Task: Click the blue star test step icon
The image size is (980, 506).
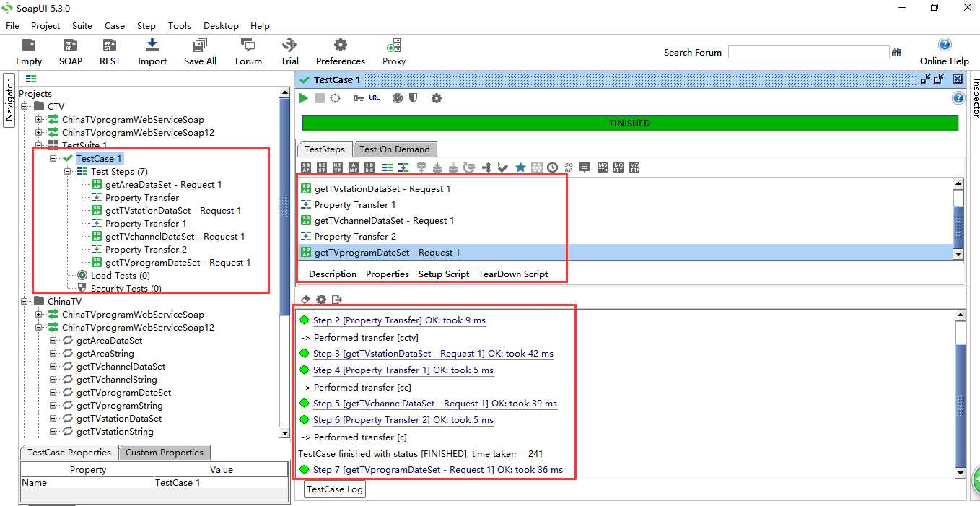Action: pyautogui.click(x=520, y=167)
